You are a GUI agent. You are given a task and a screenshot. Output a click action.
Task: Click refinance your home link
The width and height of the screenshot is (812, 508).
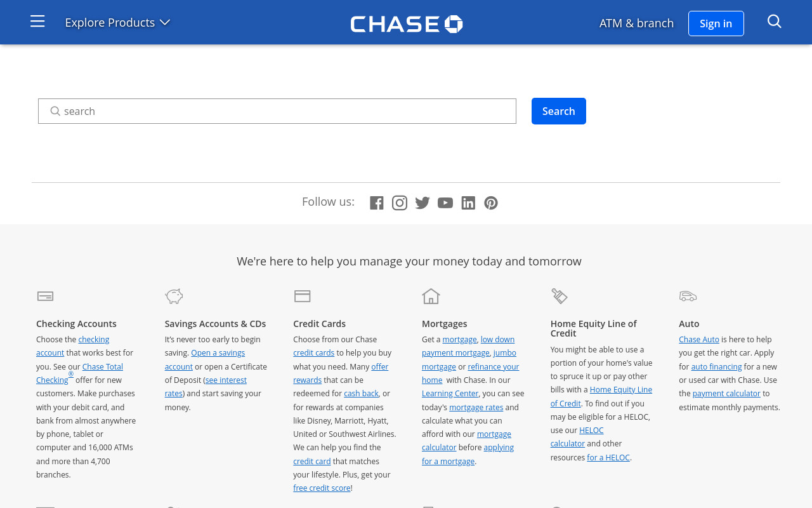pyautogui.click(x=470, y=373)
